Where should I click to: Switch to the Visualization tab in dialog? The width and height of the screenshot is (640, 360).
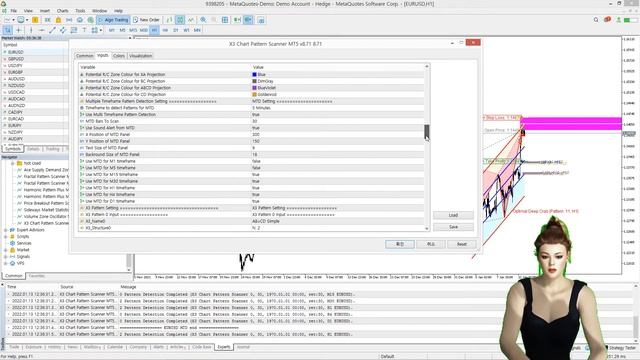click(140, 56)
